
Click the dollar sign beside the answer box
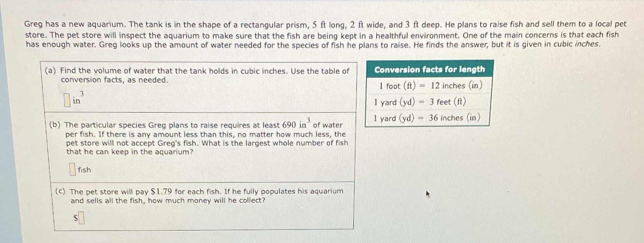click(75, 218)
